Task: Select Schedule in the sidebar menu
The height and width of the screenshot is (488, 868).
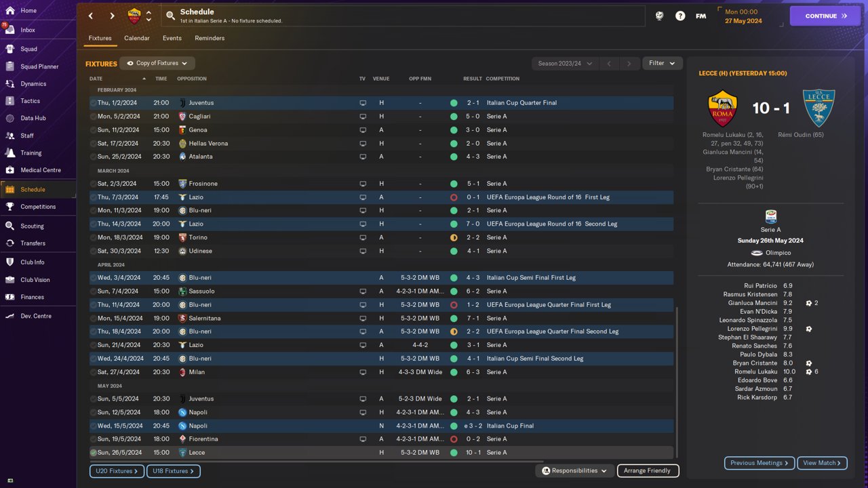Action: point(38,189)
